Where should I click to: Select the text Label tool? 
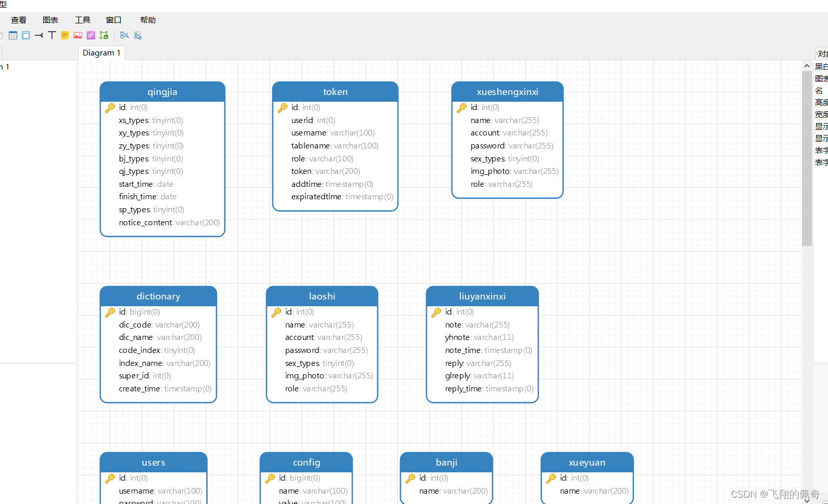point(52,35)
